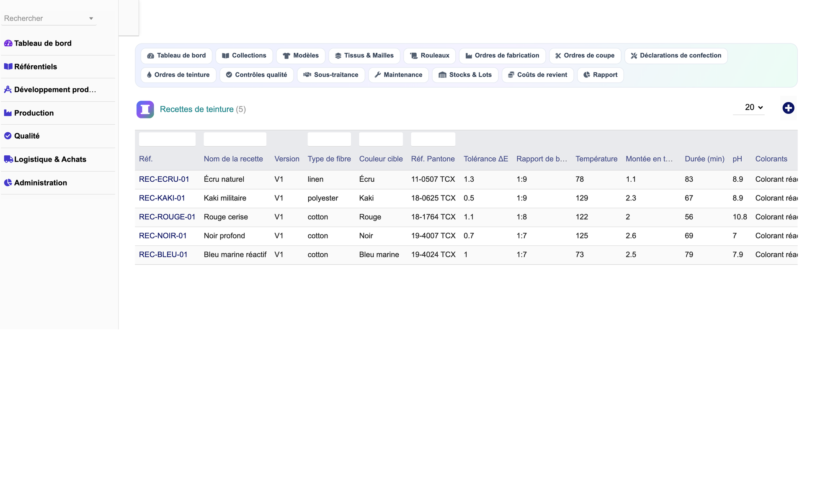Switch to the Modèles tab label
Viewport: 815px width, 504px height.
pos(306,56)
